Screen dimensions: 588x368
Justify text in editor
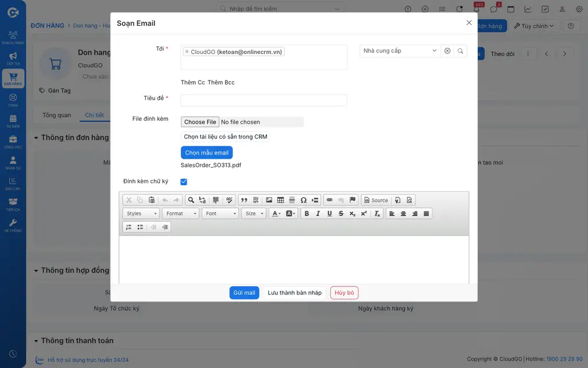tap(427, 214)
